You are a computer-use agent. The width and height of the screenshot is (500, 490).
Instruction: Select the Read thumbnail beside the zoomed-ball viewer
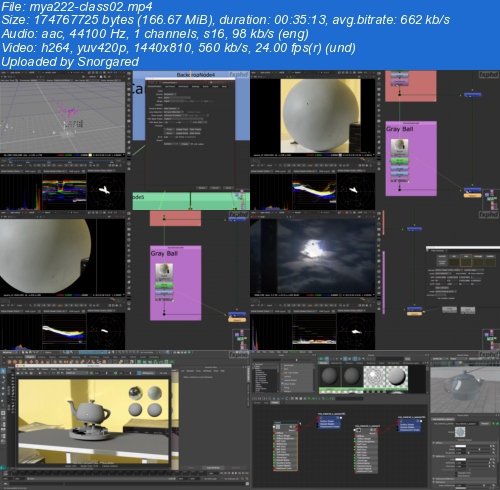[164, 272]
